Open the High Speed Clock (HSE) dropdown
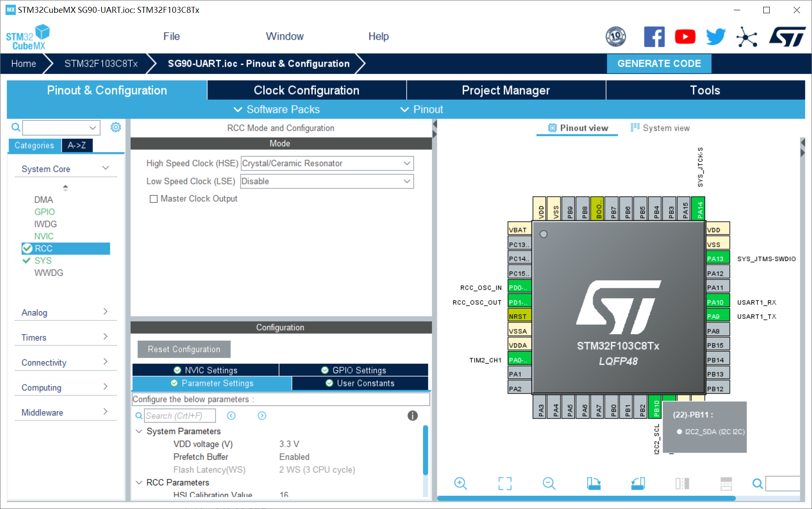Viewport: 812px width, 509px height. click(x=327, y=163)
